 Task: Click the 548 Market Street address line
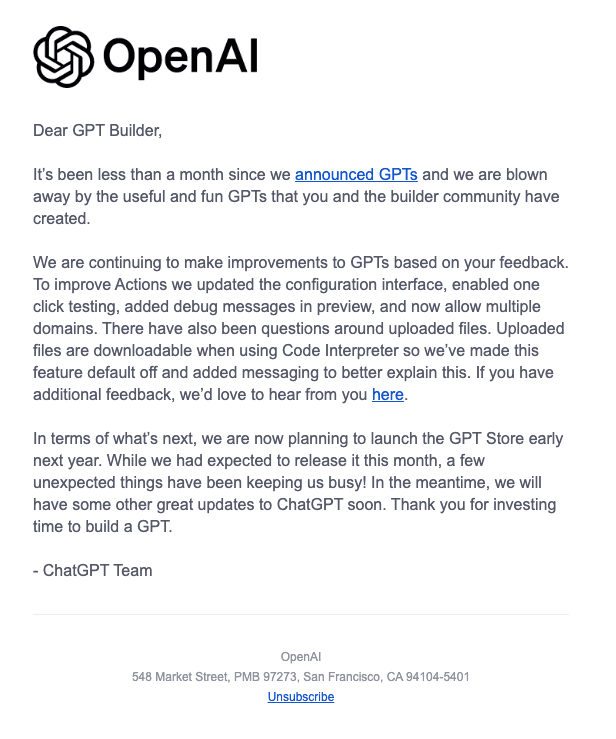coord(301,677)
